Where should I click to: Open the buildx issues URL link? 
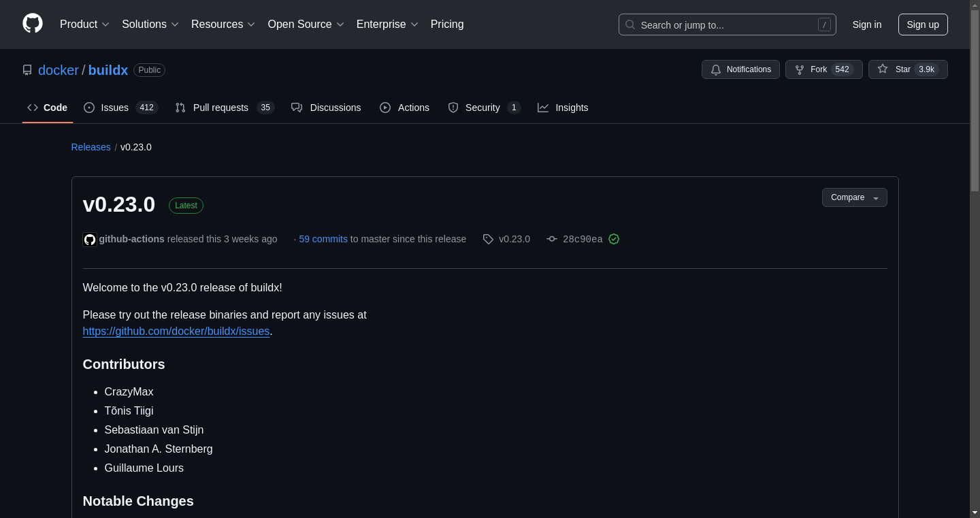click(x=176, y=331)
